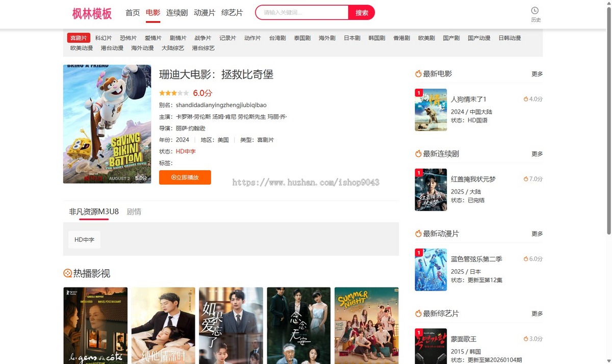The width and height of the screenshot is (612, 364).
Task: Select the 国产动漫 category
Action: click(479, 38)
